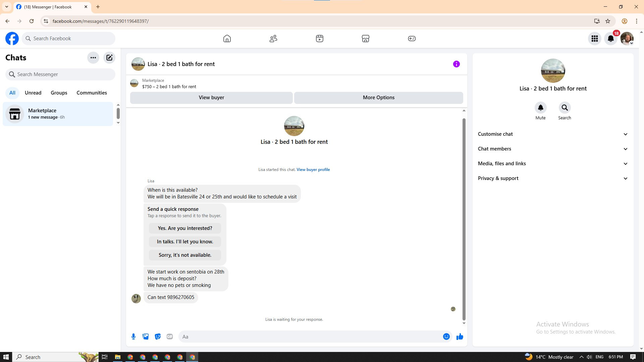Click the Search Messenger field
This screenshot has height=362, width=644.
tap(60, 74)
